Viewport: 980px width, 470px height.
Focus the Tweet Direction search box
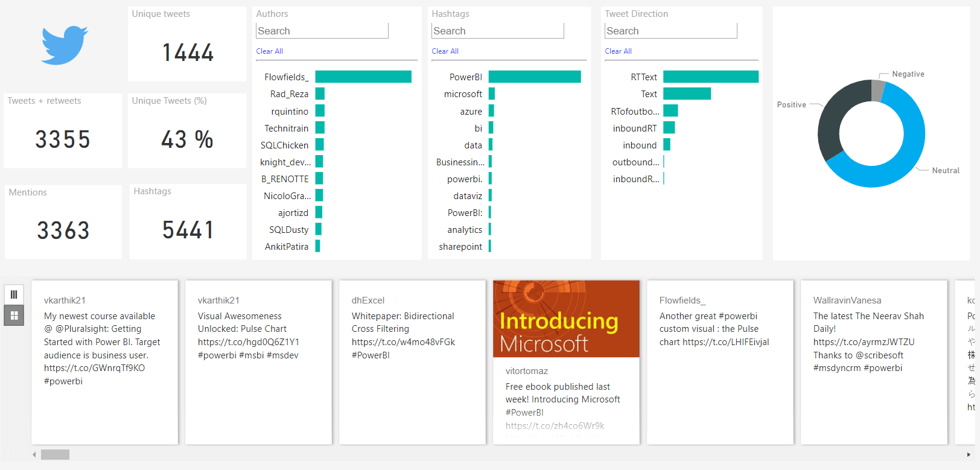[x=671, y=31]
